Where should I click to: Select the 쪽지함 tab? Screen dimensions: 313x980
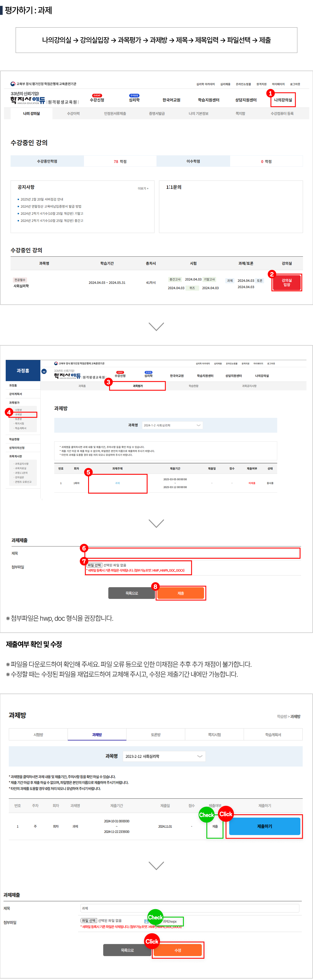(240, 114)
